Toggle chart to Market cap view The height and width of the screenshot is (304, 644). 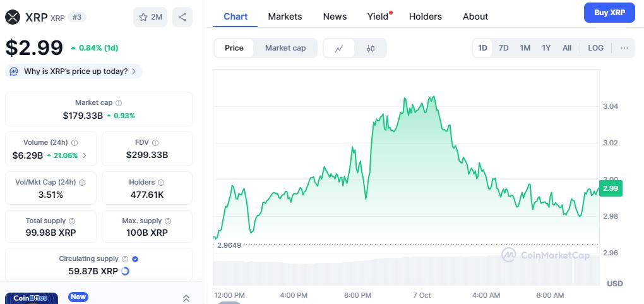[285, 48]
